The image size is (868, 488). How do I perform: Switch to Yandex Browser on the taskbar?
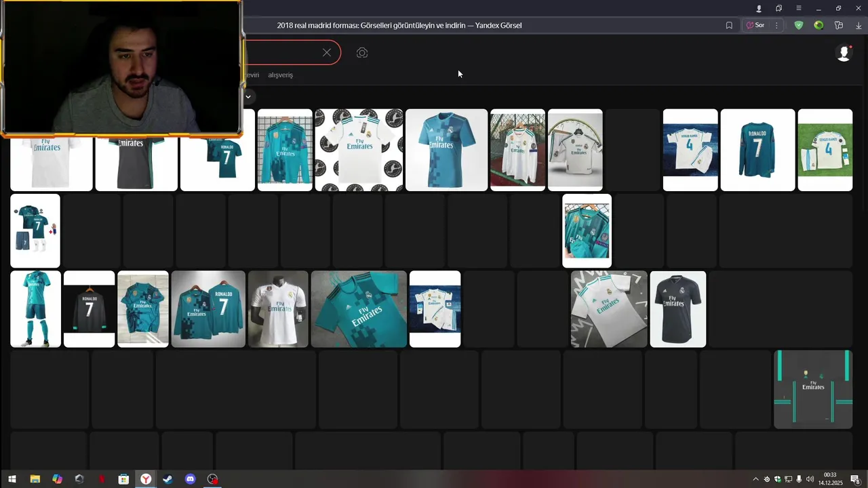coord(146,479)
